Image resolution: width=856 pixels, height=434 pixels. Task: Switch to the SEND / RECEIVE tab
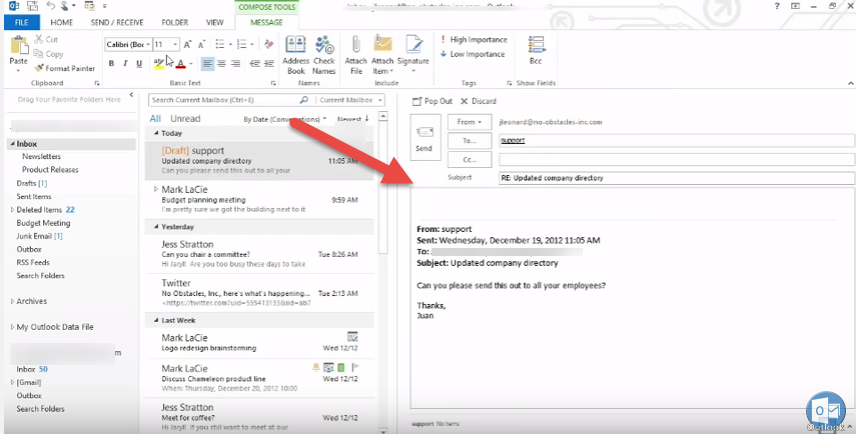pyautogui.click(x=119, y=22)
